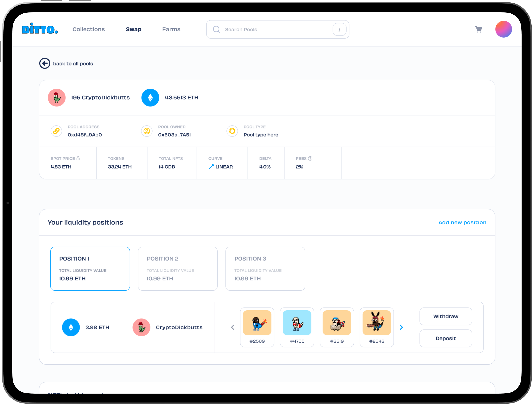Select Position 1 card
Image resolution: width=532 pixels, height=404 pixels.
point(90,269)
